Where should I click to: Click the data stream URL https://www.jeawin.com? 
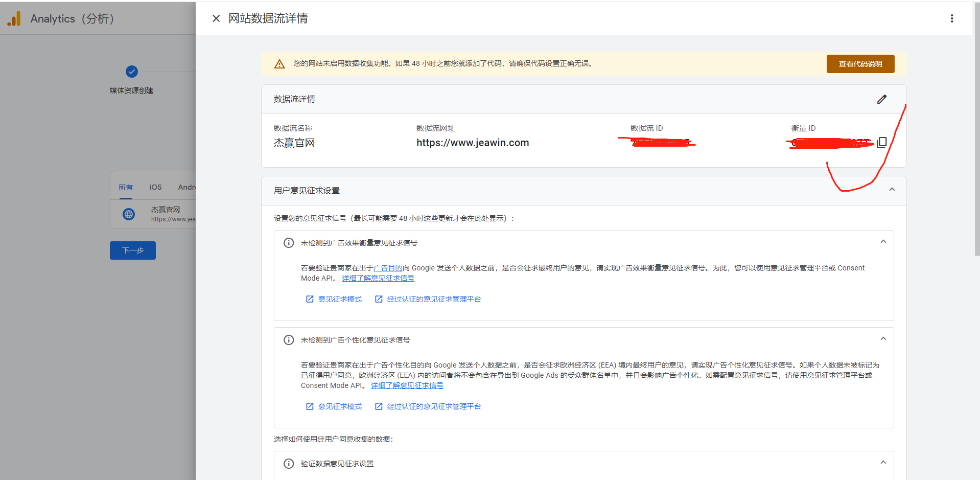coord(473,143)
